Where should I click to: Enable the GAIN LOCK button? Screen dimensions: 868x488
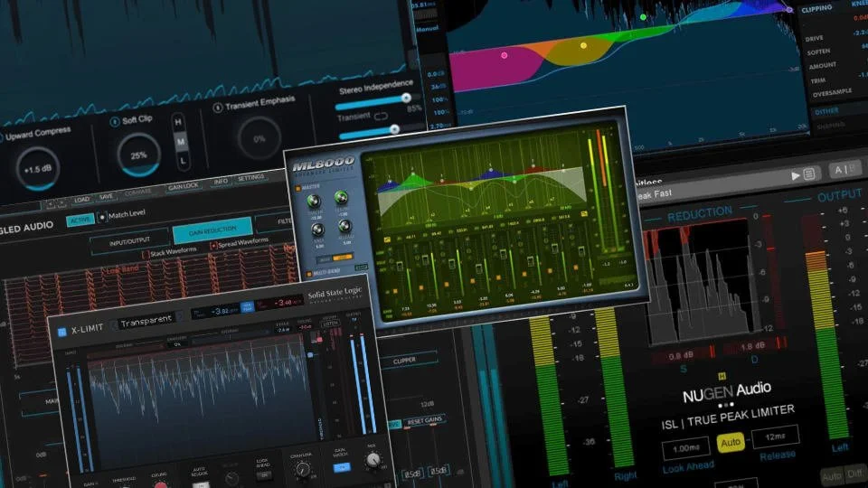click(x=184, y=186)
